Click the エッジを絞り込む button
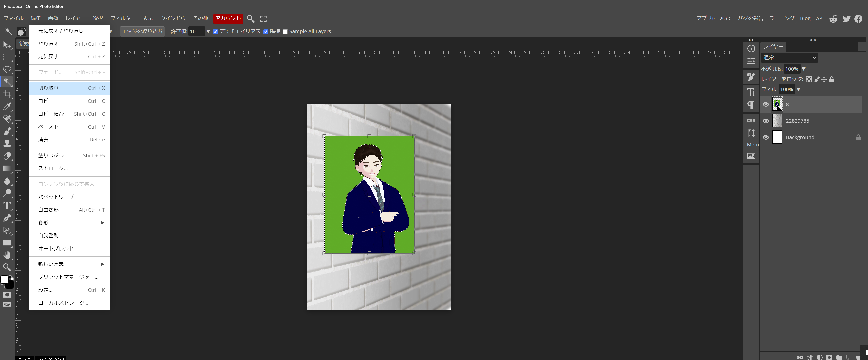868x360 pixels. click(x=142, y=31)
